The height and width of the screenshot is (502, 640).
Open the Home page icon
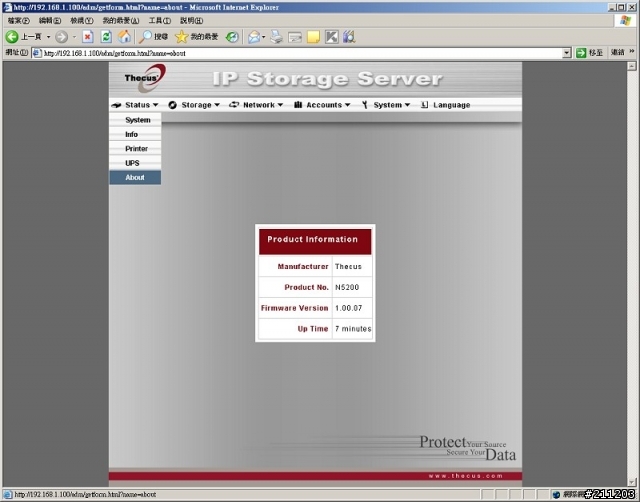pyautogui.click(x=124, y=37)
